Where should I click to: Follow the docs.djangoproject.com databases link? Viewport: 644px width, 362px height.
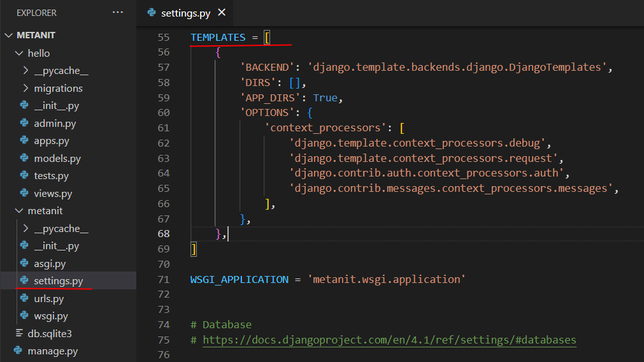point(389,340)
